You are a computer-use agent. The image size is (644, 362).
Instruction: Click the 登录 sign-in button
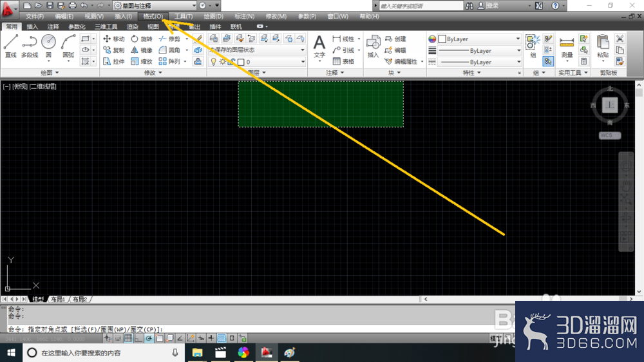click(492, 5)
